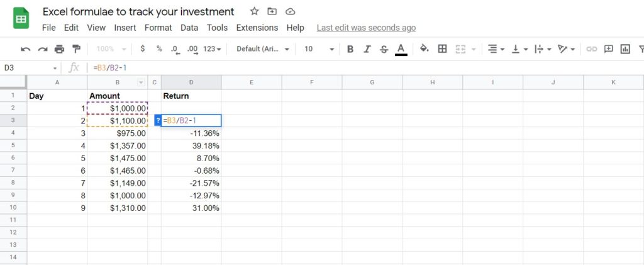Click the undo arrow icon
The height and width of the screenshot is (265, 644).
pyautogui.click(x=26, y=49)
